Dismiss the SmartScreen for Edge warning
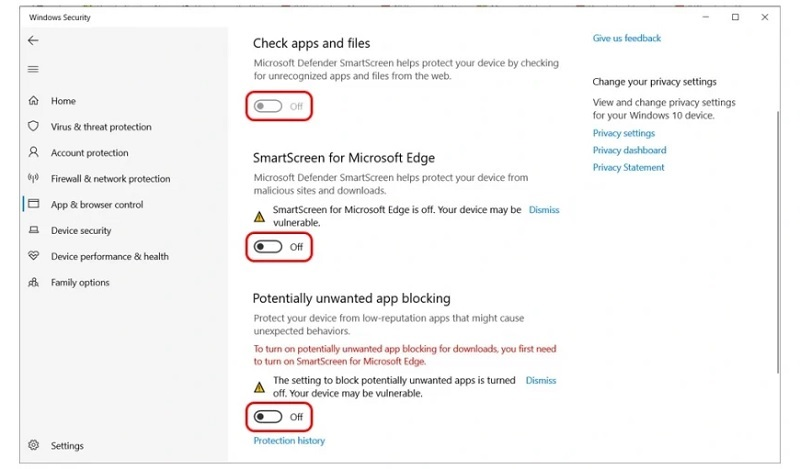The height and width of the screenshot is (469, 800). [x=543, y=210]
